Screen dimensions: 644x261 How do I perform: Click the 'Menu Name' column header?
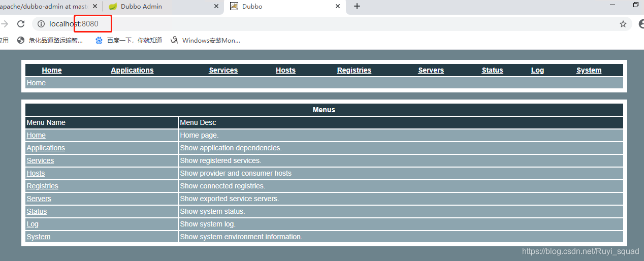tap(102, 122)
